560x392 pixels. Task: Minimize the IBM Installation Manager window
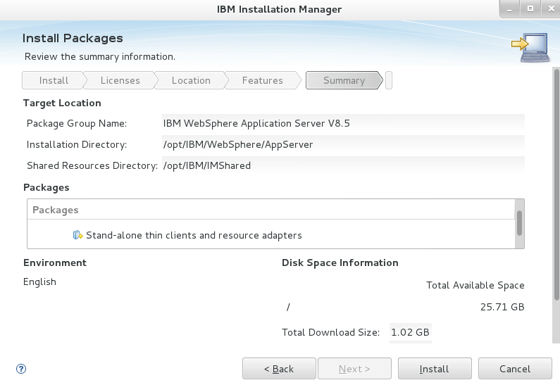point(509,9)
